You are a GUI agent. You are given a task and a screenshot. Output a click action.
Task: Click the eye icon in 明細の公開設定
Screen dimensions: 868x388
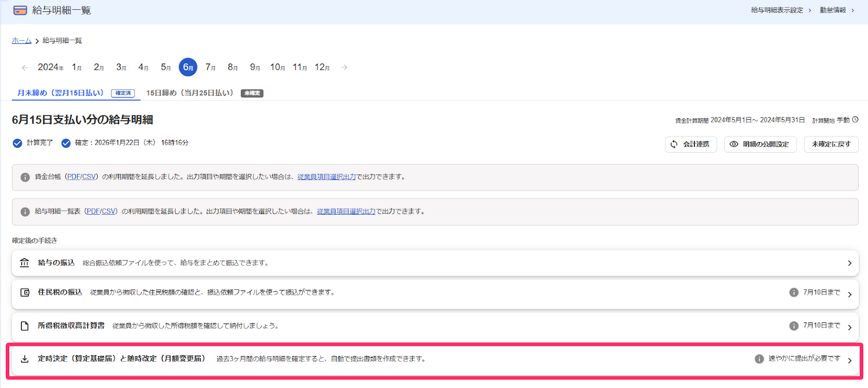point(734,144)
